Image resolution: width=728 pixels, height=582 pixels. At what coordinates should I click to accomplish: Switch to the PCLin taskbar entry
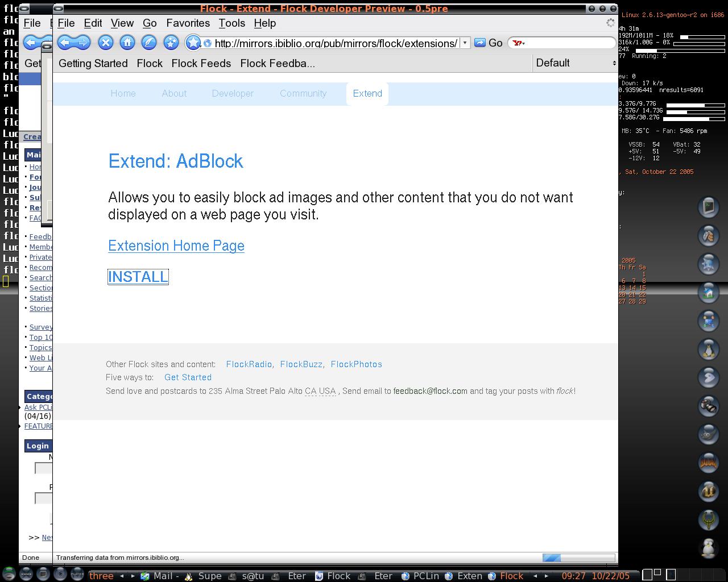[x=420, y=576]
